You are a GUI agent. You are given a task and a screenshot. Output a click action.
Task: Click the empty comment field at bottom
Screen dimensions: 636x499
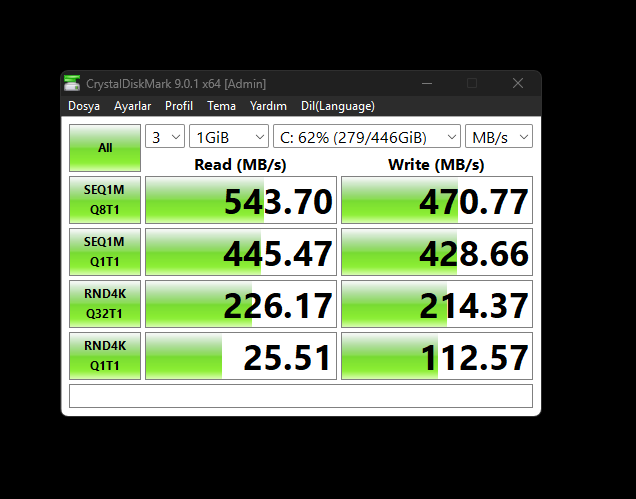click(x=301, y=396)
